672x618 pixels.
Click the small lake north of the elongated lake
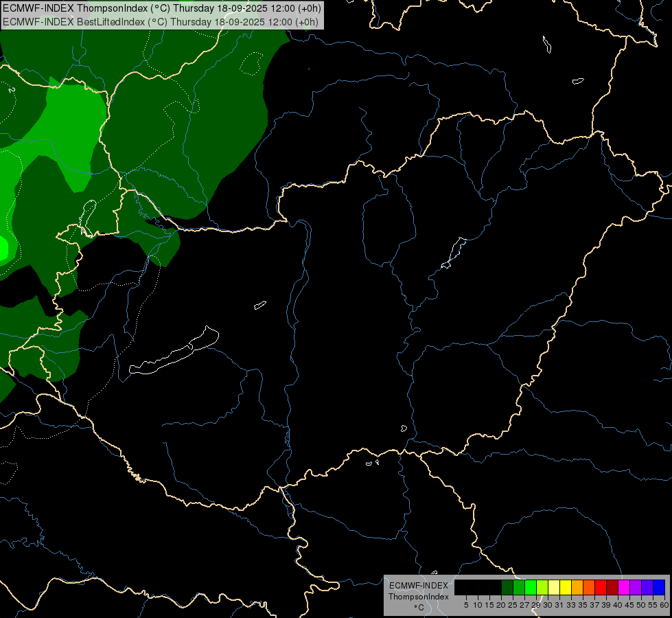(259, 305)
